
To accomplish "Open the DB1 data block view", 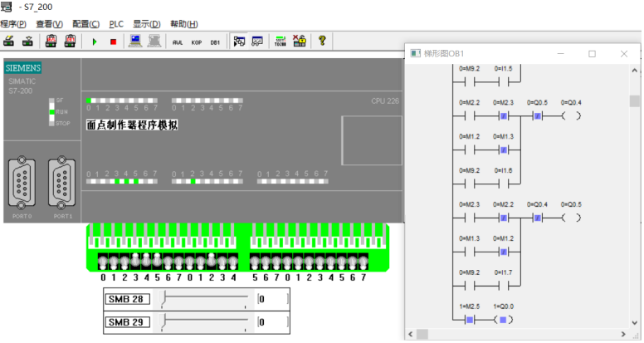I will pos(215,42).
